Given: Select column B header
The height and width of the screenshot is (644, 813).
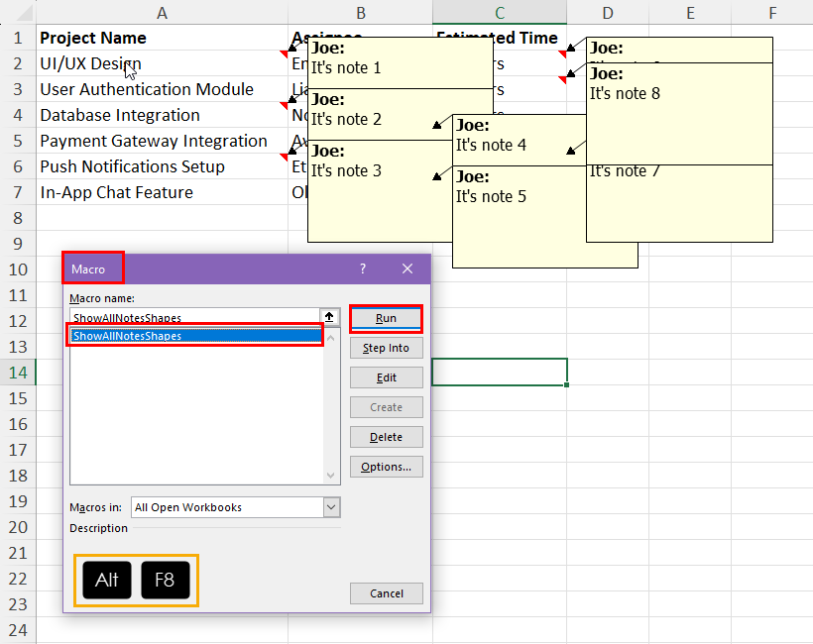Looking at the screenshot, I should tap(360, 13).
